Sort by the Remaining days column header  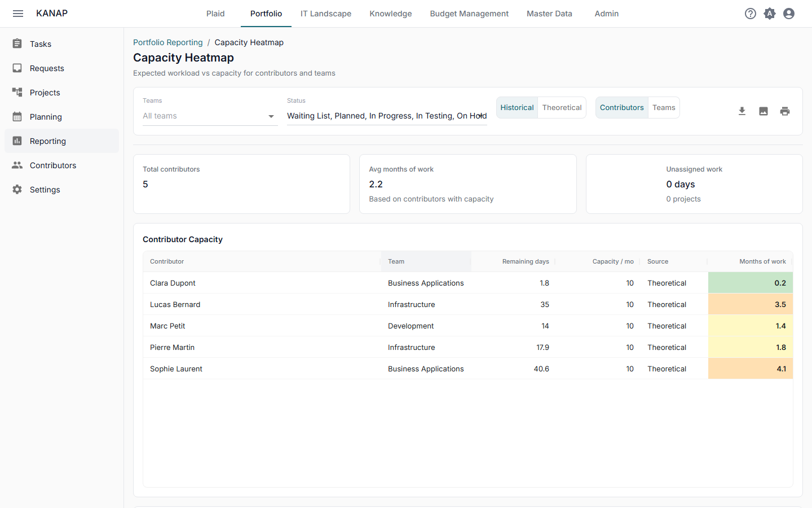coord(513,261)
